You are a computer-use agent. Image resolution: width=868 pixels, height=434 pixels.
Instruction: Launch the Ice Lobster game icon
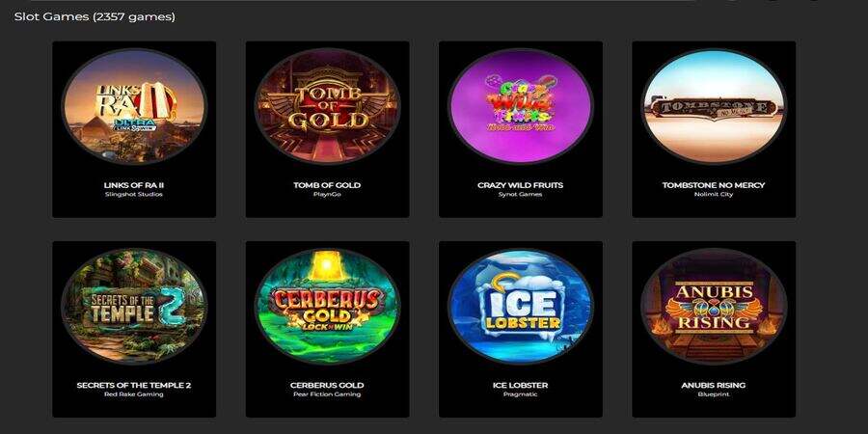(521, 306)
